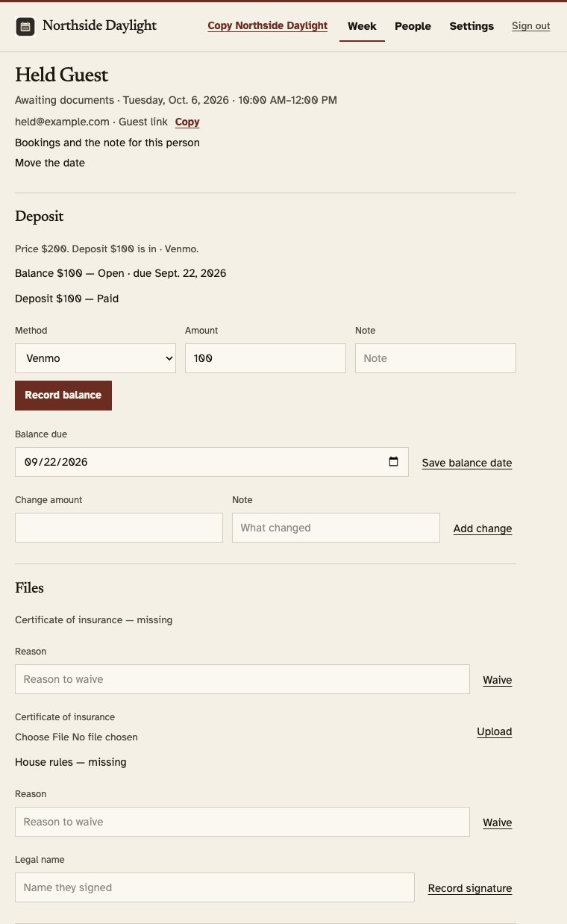Viewport: 567px width, 924px height.
Task: Click 'Bookings and the note for this person'
Action: click(x=107, y=143)
